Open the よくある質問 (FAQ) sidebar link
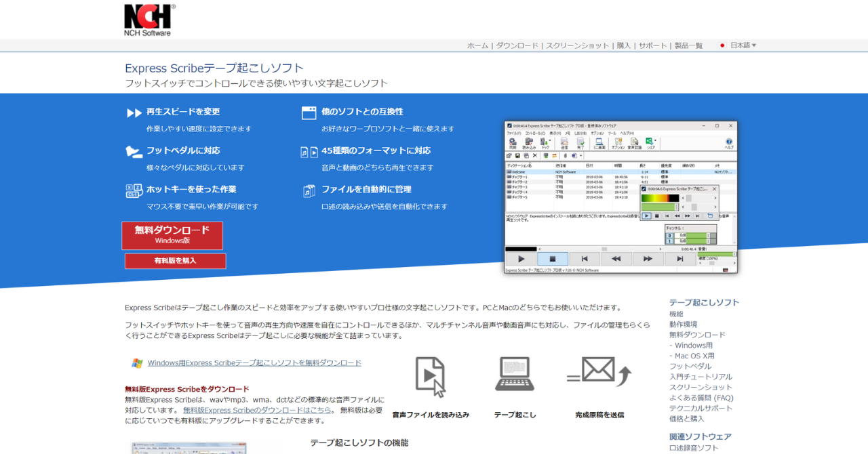Viewport: 868px width, 454px height. (x=701, y=398)
